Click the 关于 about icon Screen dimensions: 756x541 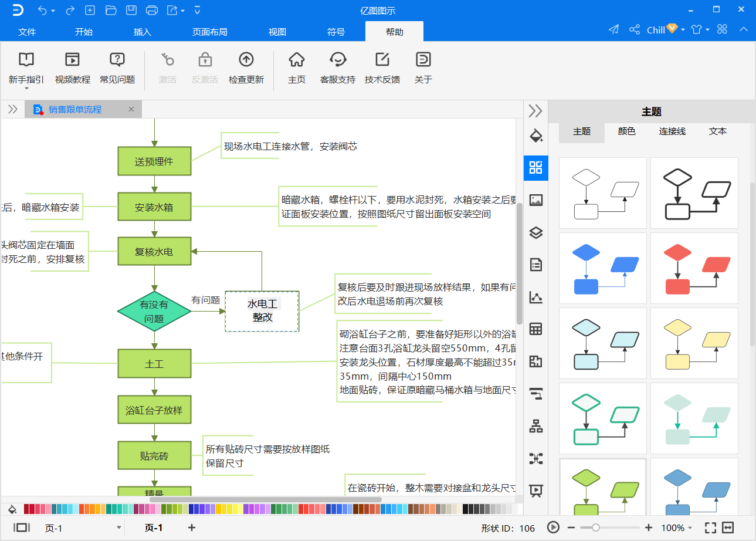point(423,59)
